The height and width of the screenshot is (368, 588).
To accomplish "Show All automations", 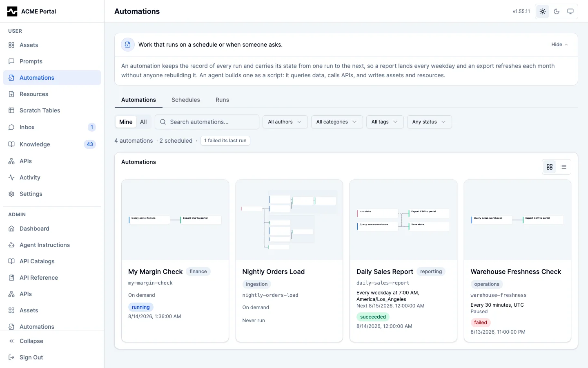I will click(143, 122).
